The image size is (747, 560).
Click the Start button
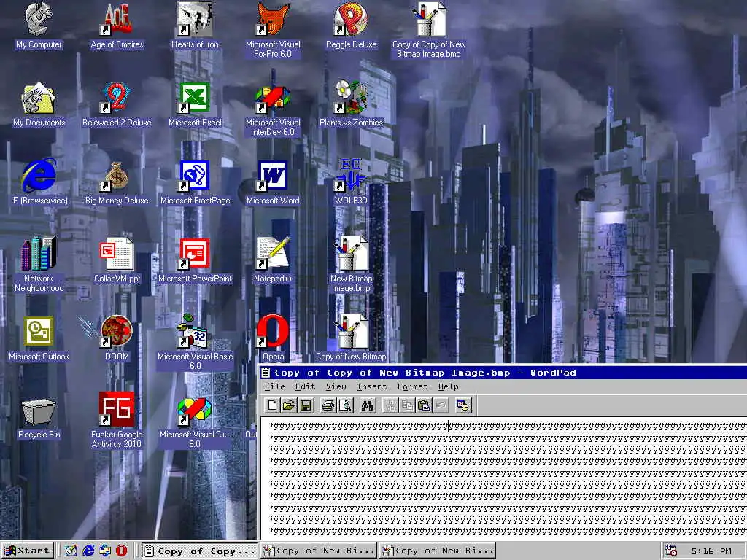point(28,551)
